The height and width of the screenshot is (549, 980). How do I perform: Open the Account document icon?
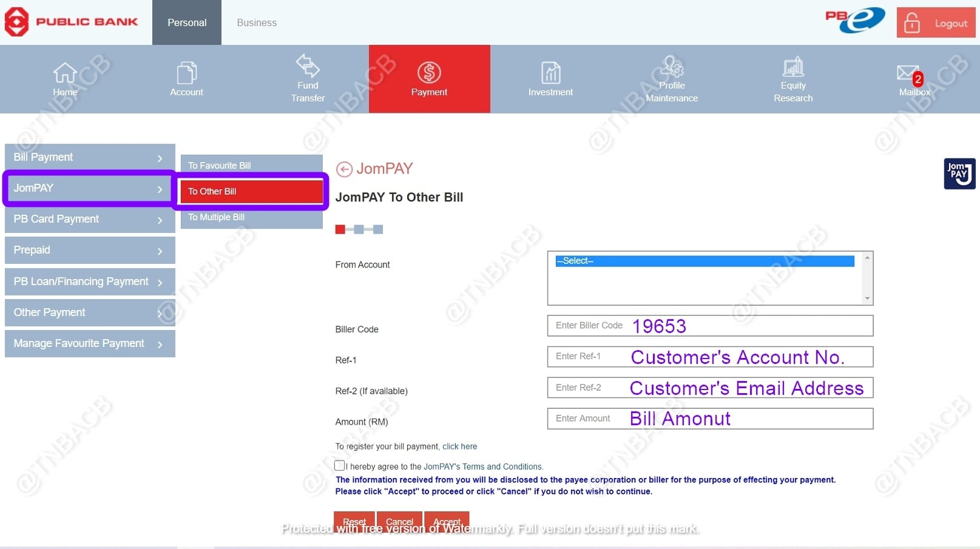(187, 73)
